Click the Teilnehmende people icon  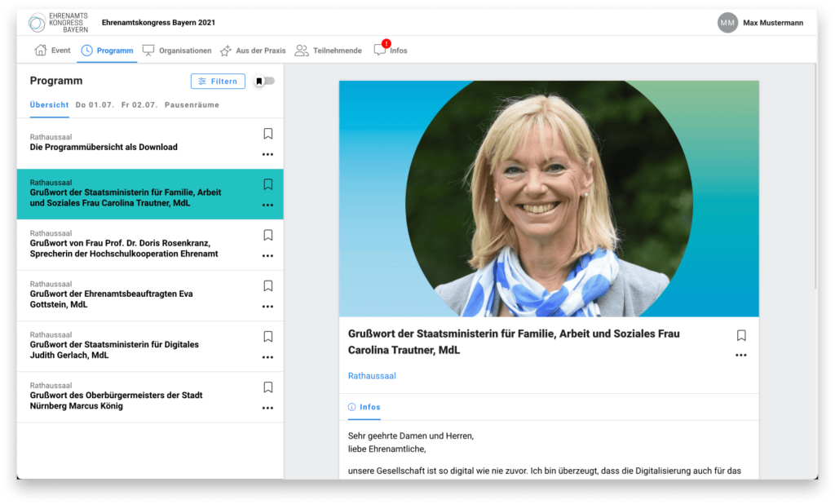coord(300,50)
